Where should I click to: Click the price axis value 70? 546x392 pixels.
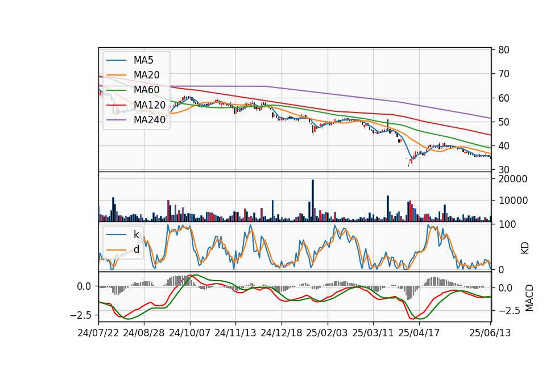[504, 74]
